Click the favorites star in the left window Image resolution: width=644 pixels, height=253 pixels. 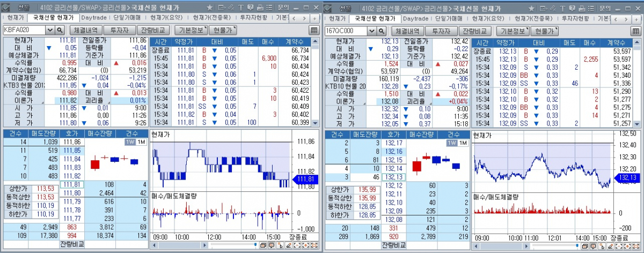pyautogui.click(x=210, y=8)
